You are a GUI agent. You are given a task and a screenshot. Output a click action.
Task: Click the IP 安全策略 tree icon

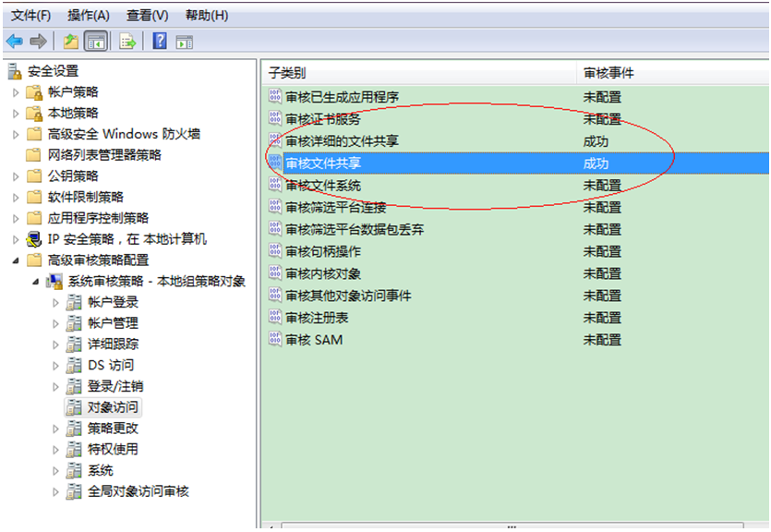34,239
